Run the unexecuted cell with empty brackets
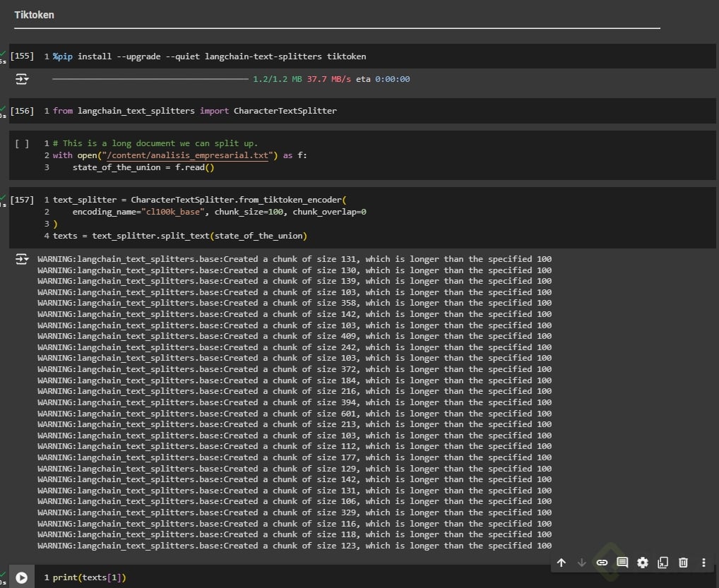Viewport: 719px width, 588px height. 22,143
